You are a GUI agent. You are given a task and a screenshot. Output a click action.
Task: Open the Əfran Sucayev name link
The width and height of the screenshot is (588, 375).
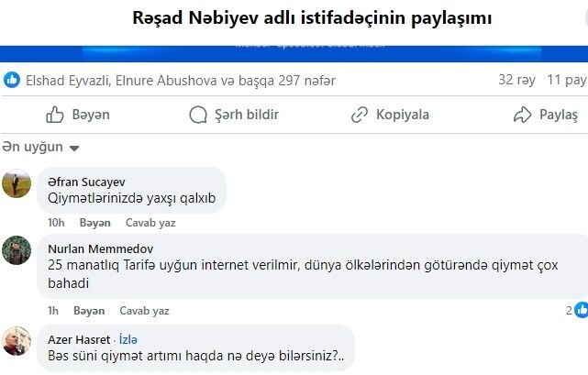86,182
